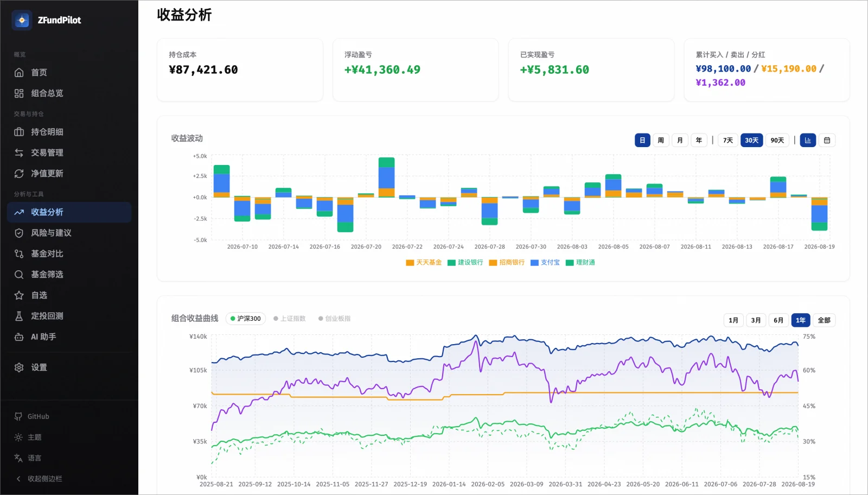Switch 收益波动 to bar chart view
Viewport: 868px width, 495px height.
point(808,141)
